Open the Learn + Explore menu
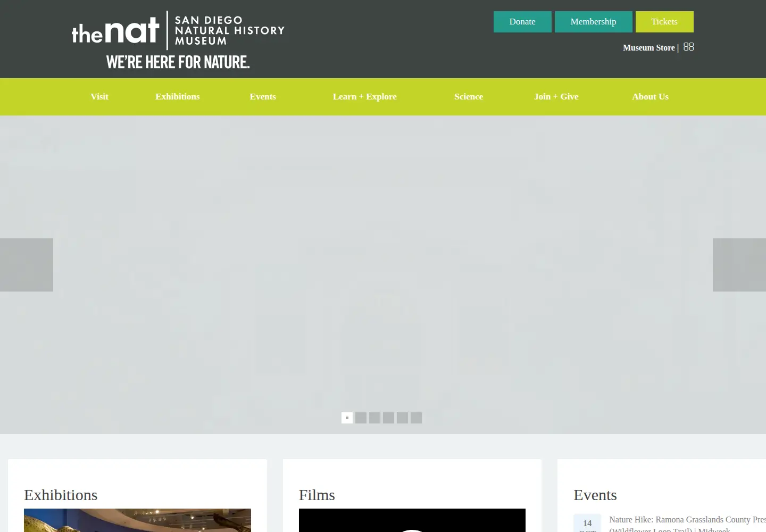 coord(365,96)
